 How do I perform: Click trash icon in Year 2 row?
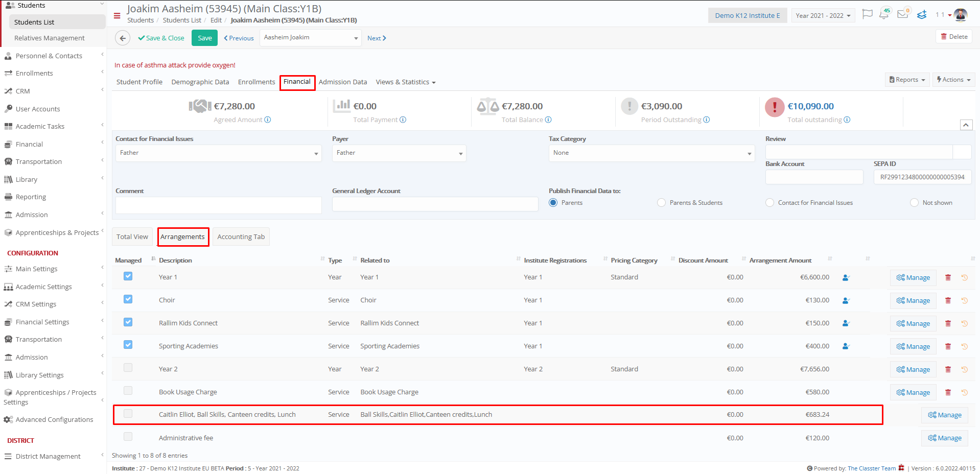[x=948, y=369]
